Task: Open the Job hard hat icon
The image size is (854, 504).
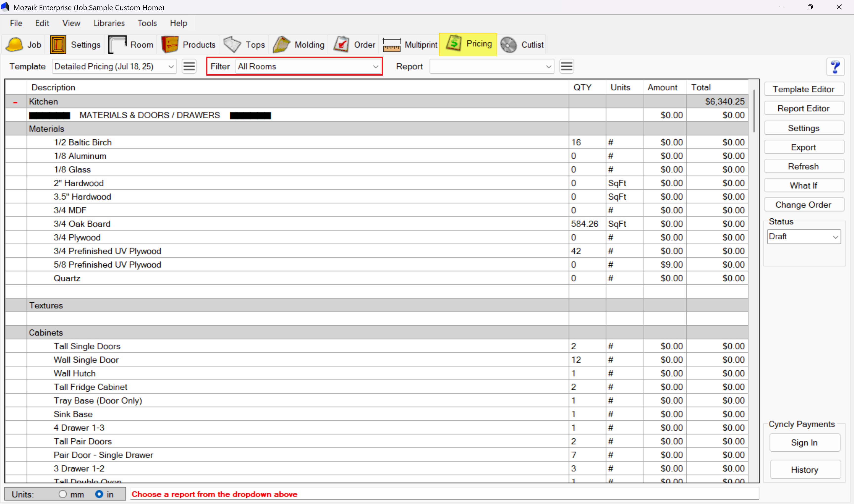Action: (x=15, y=44)
